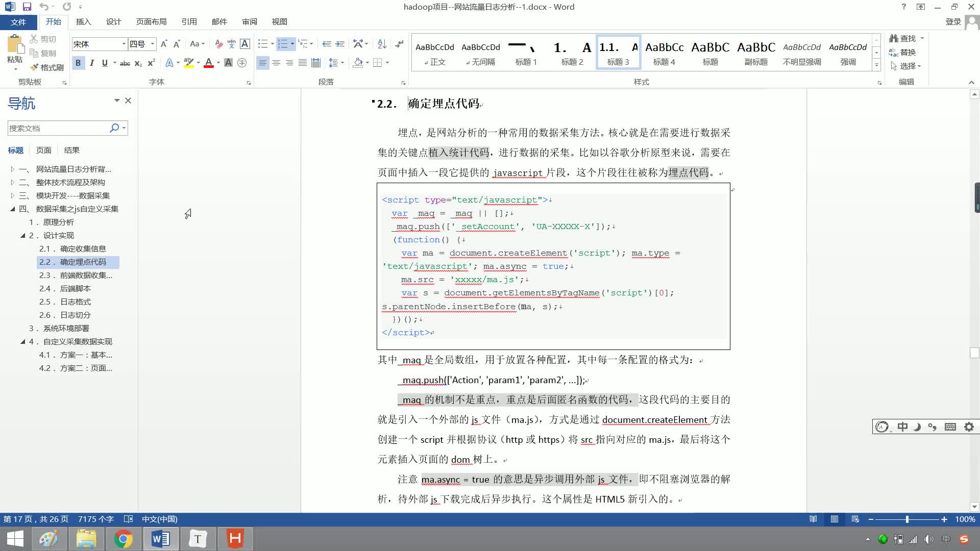
Task: Open the font size dropdown (四号)
Action: [152, 44]
